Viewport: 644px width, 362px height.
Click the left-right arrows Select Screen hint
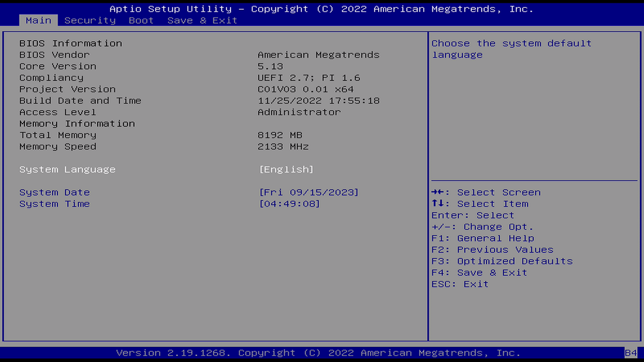point(486,192)
